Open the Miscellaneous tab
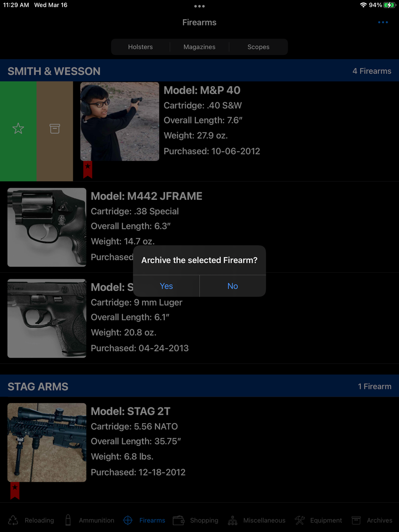This screenshot has height=532, width=399. pos(257,520)
